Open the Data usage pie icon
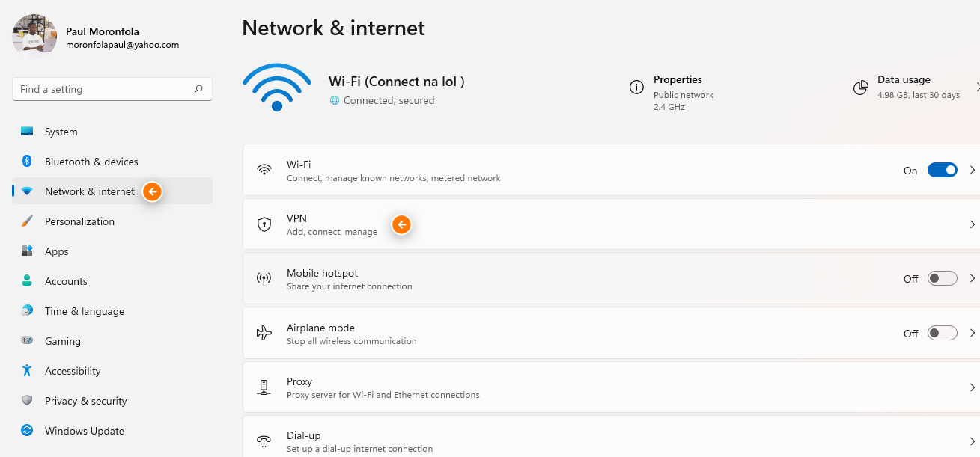The width and height of the screenshot is (980, 457). click(x=861, y=88)
